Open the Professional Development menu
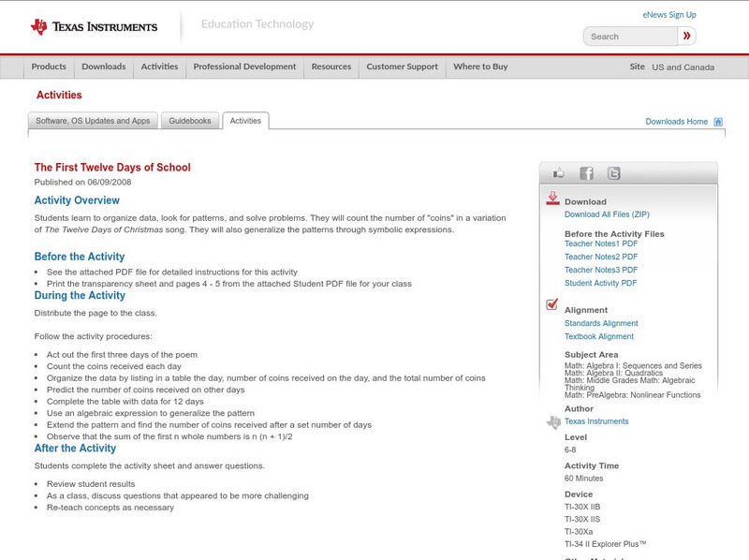The width and height of the screenshot is (749, 560). (244, 66)
